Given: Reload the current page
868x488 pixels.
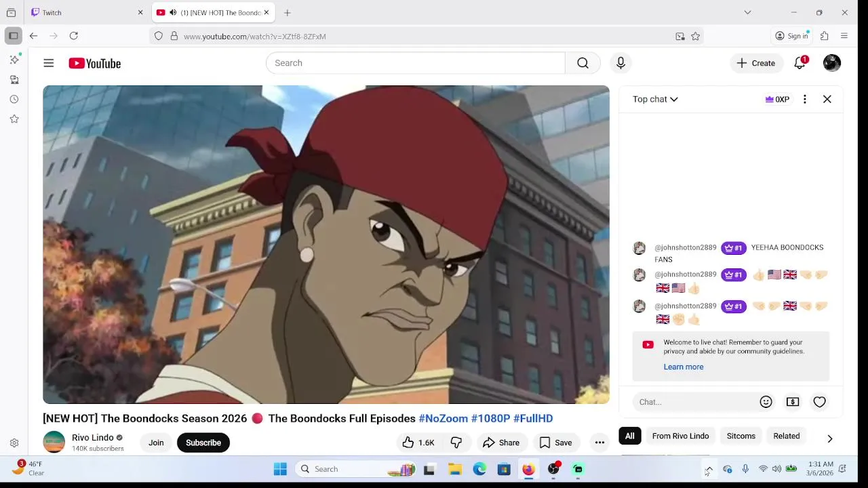Looking at the screenshot, I should tap(74, 36).
